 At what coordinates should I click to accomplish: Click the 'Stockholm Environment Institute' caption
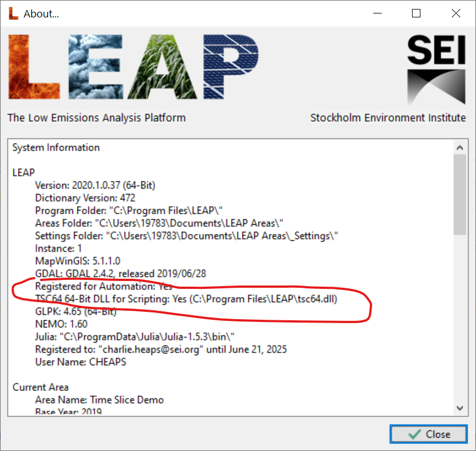[x=388, y=118]
